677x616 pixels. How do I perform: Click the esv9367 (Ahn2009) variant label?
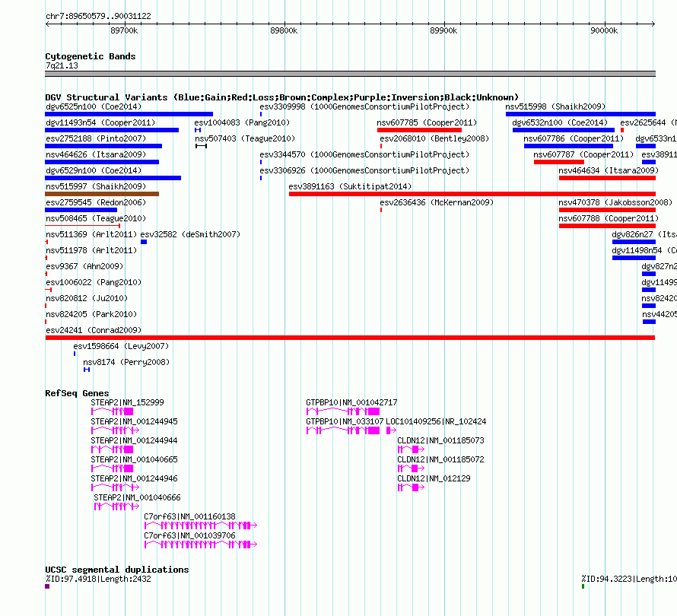[84, 266]
